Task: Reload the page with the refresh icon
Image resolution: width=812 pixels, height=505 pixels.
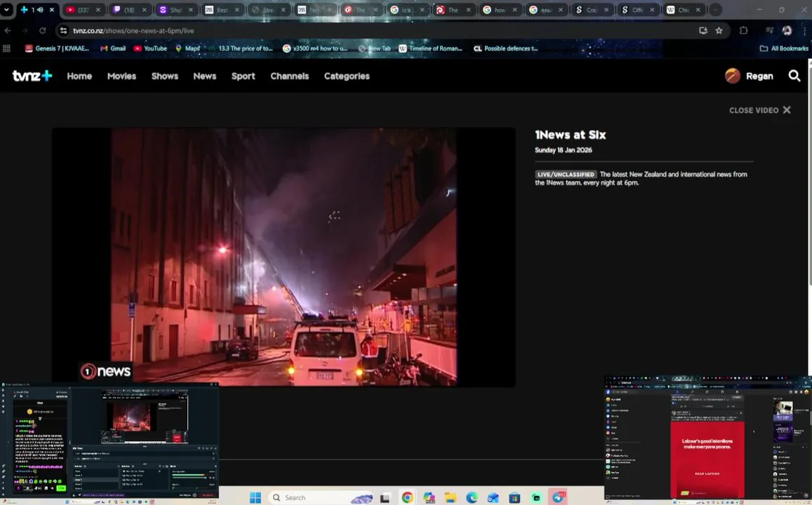Action: coord(43,31)
